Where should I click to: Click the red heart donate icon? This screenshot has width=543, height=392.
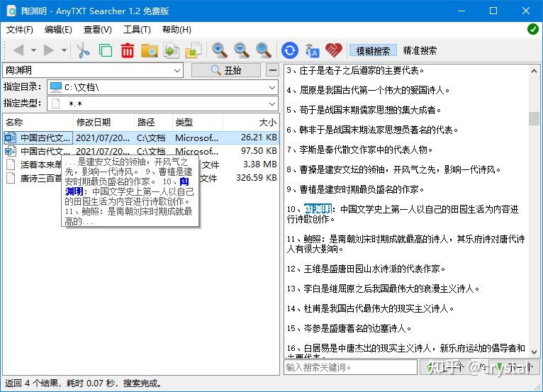pos(334,50)
